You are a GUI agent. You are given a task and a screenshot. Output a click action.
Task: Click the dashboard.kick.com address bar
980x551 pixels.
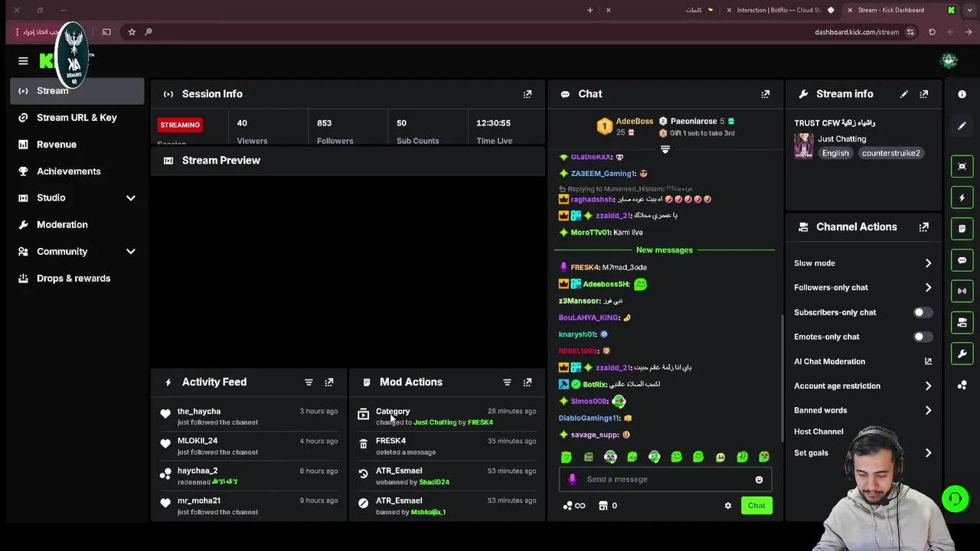(857, 32)
